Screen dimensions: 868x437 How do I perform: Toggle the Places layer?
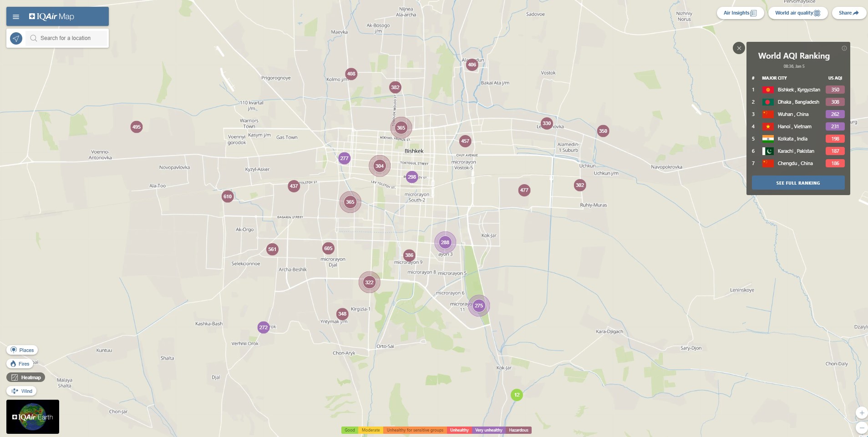click(22, 350)
